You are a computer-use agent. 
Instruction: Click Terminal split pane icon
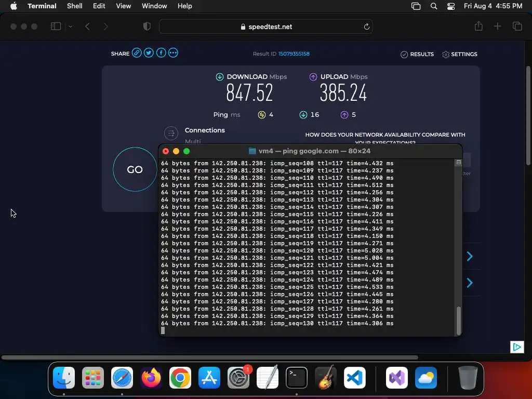pyautogui.click(x=458, y=163)
